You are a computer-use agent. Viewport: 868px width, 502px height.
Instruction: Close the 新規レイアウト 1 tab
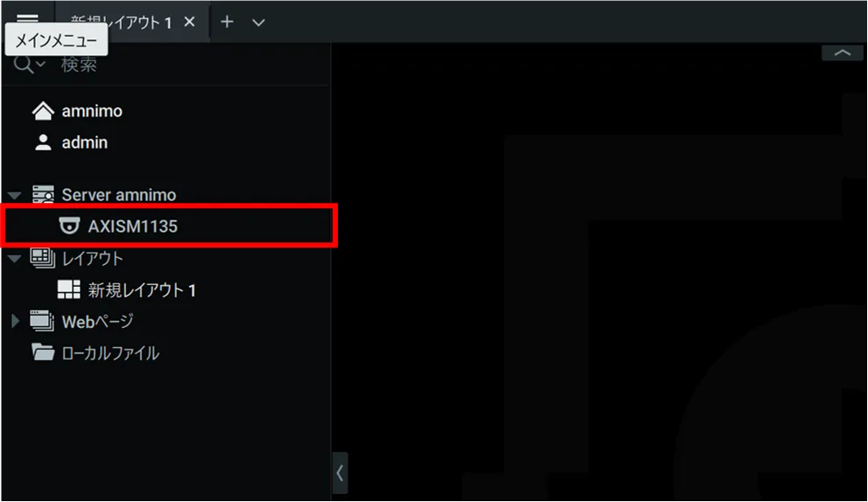(189, 22)
